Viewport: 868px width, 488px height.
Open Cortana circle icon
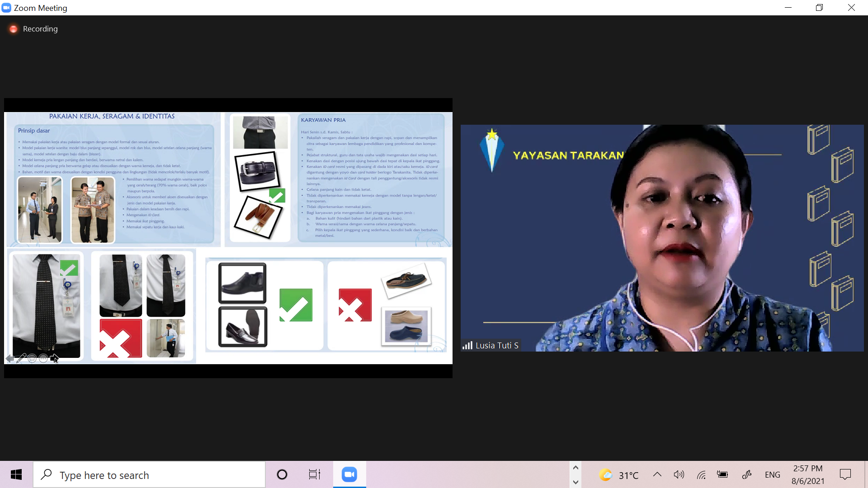click(282, 474)
